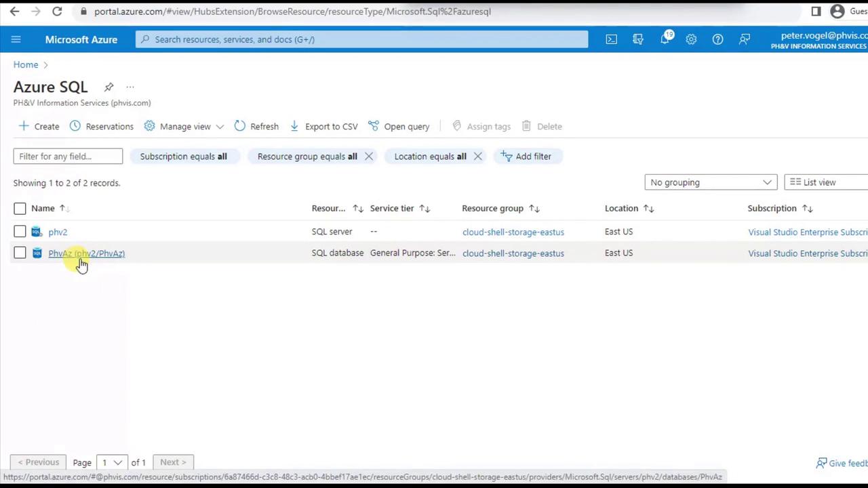Screen dimensions: 868x488
Task: Click Microsoft Azure logo text
Action: click(x=81, y=39)
